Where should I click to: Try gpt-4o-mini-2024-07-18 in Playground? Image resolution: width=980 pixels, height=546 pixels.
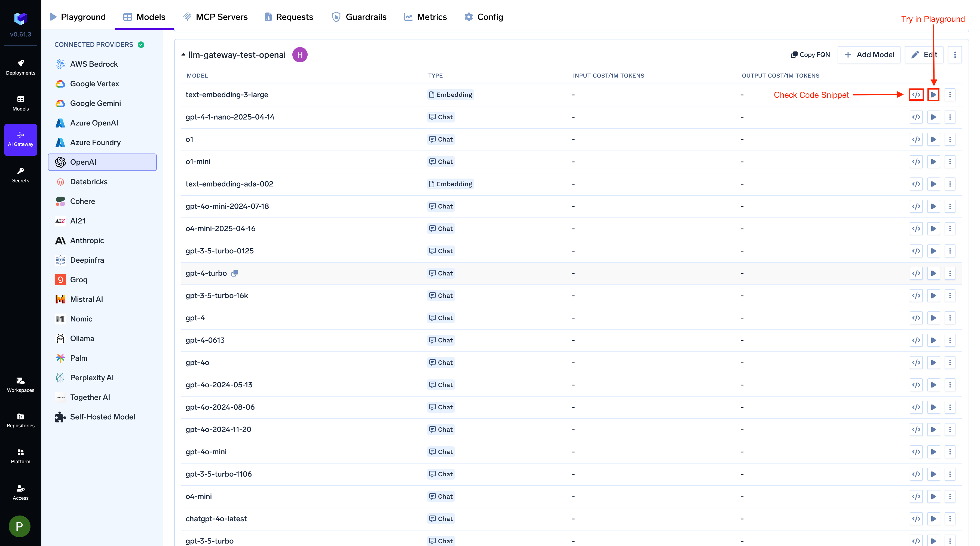pyautogui.click(x=933, y=206)
